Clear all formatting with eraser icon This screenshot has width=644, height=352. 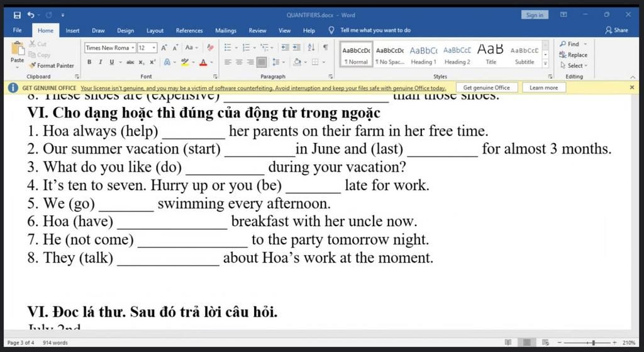[210, 48]
